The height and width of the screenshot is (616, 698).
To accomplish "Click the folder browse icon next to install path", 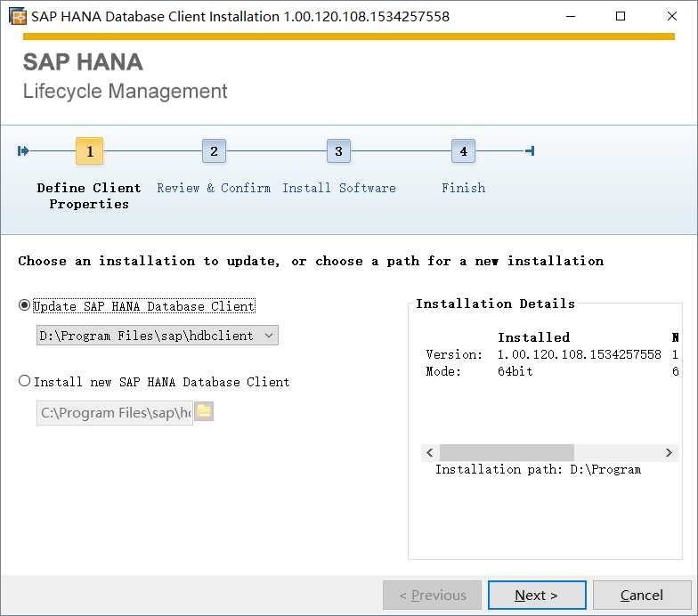I will [204, 411].
